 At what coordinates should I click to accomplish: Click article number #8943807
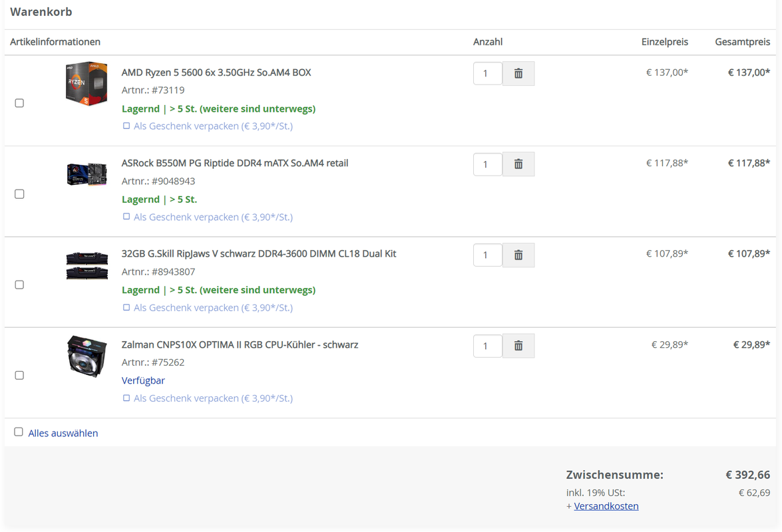coord(173,272)
